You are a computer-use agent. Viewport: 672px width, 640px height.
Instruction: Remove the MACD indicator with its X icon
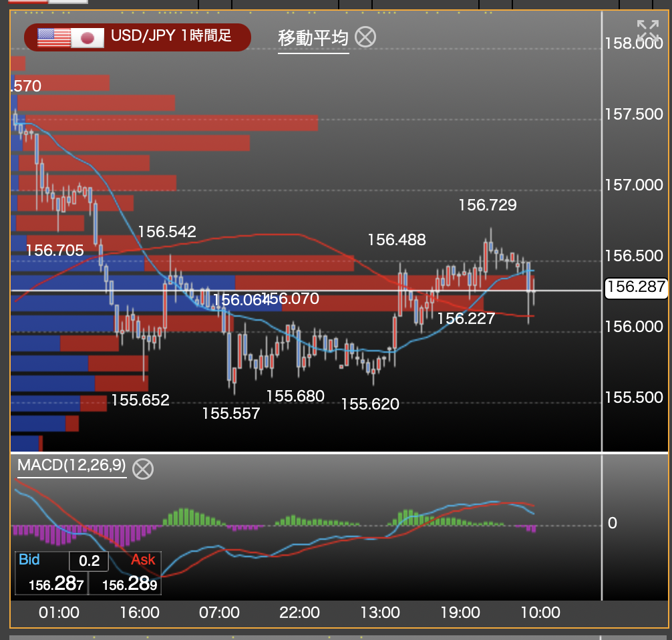click(142, 469)
